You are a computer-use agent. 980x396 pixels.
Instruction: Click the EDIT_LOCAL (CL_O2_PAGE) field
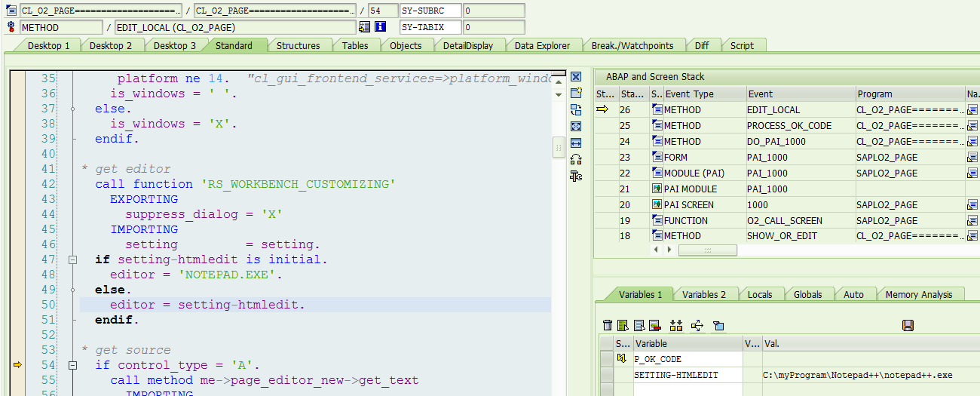point(234,27)
